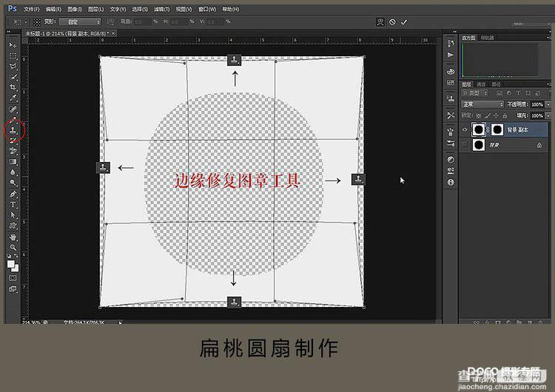Open the Clone Source panel icon
The height and width of the screenshot is (392, 555).
[450, 99]
